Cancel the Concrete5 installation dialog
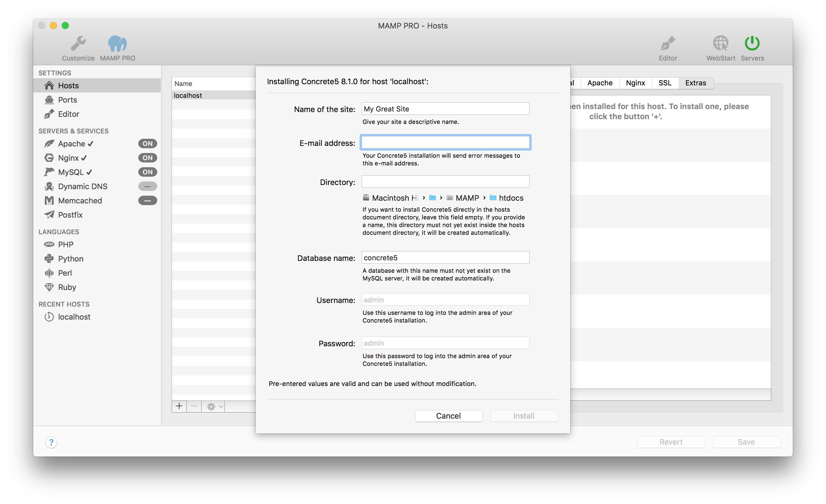The width and height of the screenshot is (826, 504). pos(449,416)
